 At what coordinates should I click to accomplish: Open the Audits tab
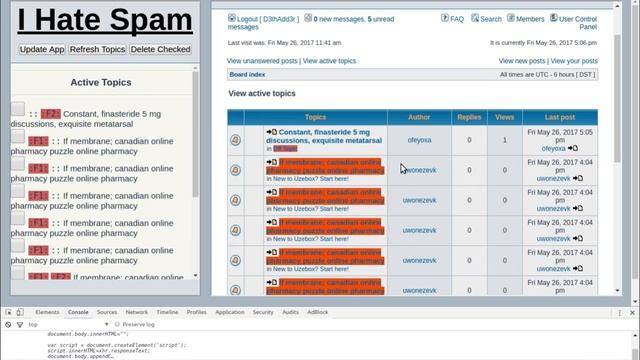[x=290, y=312]
